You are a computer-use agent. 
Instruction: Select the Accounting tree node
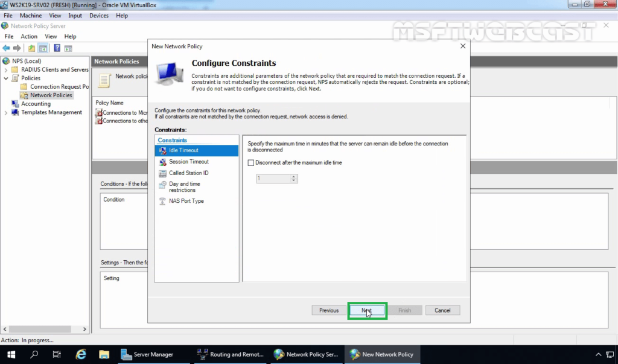(36, 104)
